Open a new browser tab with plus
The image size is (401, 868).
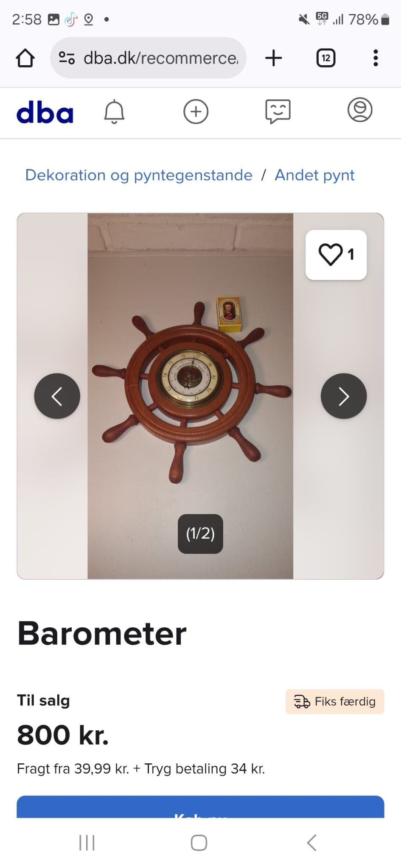coord(273,58)
